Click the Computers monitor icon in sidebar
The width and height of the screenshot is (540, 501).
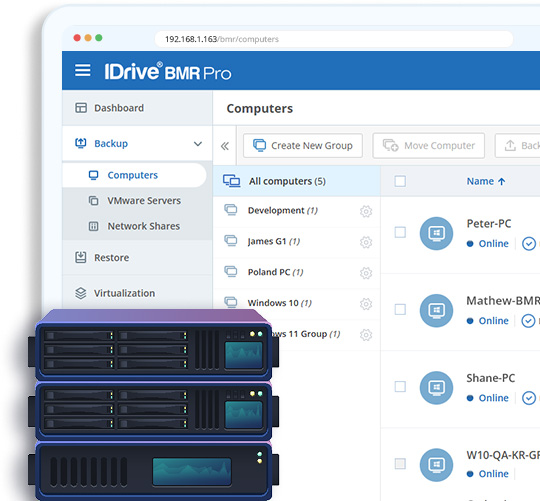(93, 175)
